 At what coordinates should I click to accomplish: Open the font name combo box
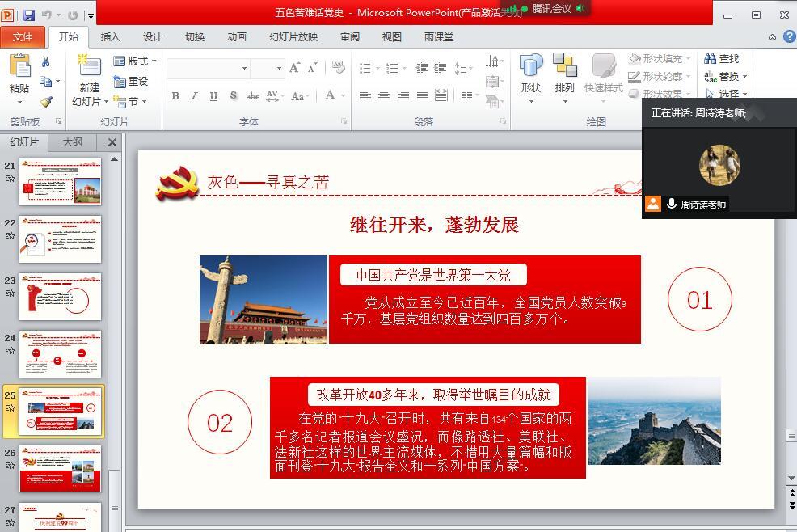coord(208,69)
